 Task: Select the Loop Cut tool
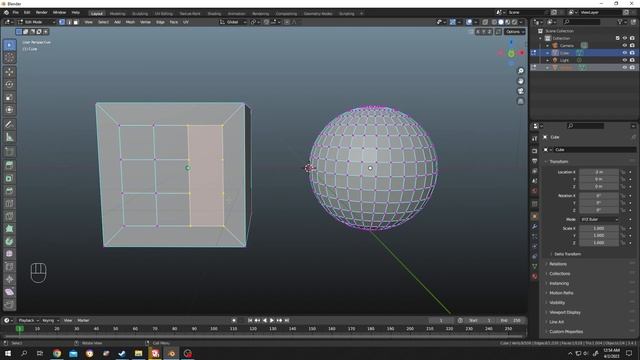pos(9,203)
